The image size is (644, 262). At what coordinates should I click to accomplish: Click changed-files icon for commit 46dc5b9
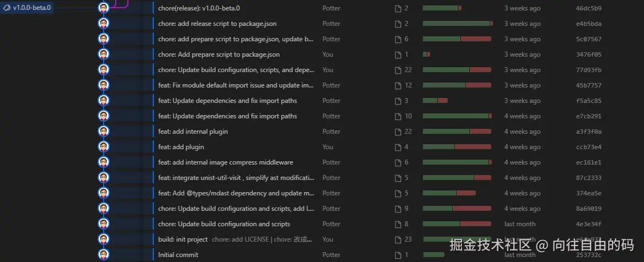398,8
